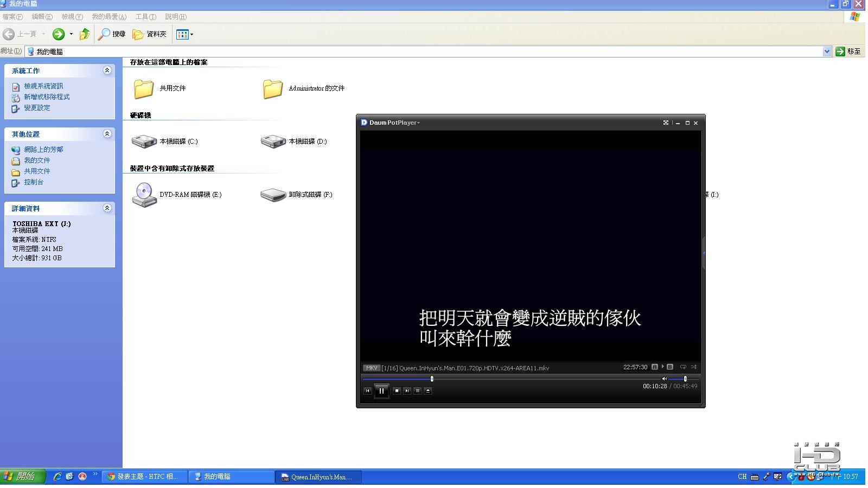Skip to next file in PotPlayer

pos(407,390)
